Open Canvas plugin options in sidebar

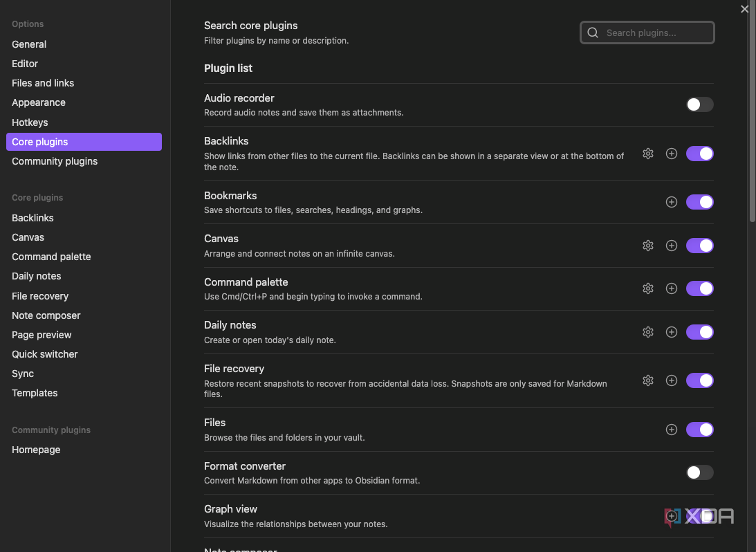[x=84, y=237]
